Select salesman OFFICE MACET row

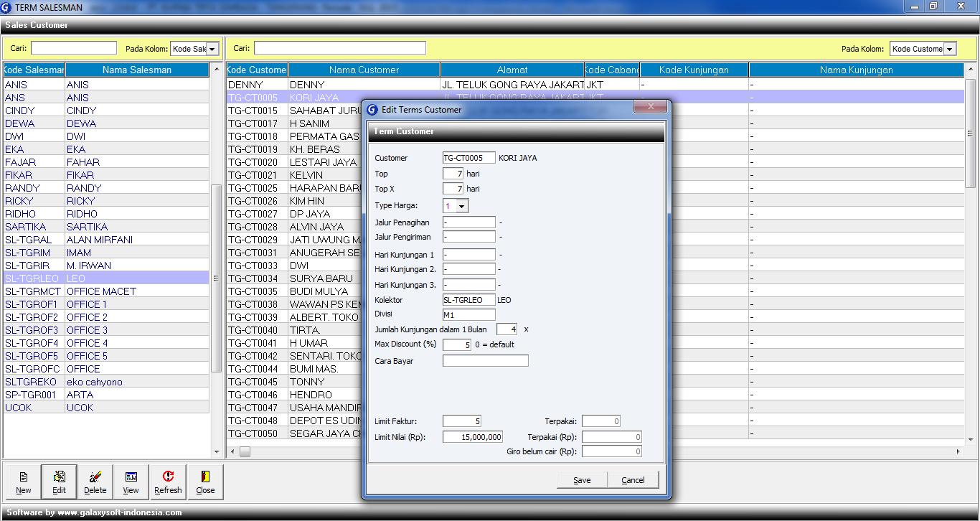[x=100, y=291]
